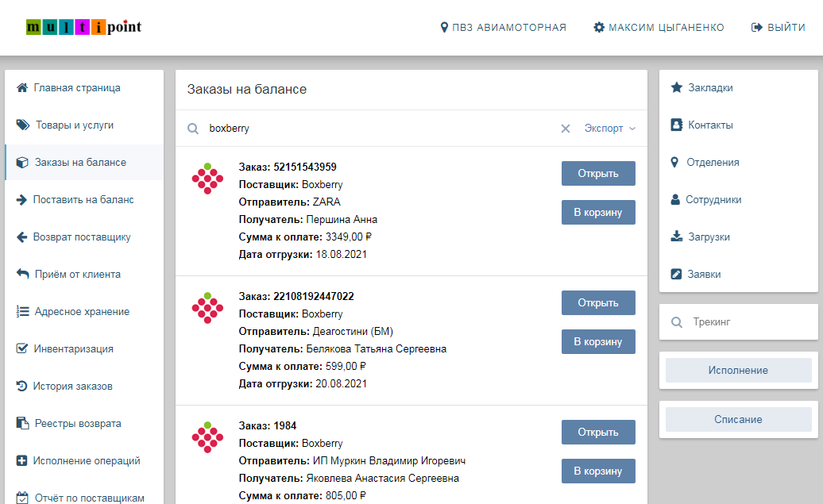Click the Boxberry logo of order 52151543959
The image size is (823, 504).
207,179
